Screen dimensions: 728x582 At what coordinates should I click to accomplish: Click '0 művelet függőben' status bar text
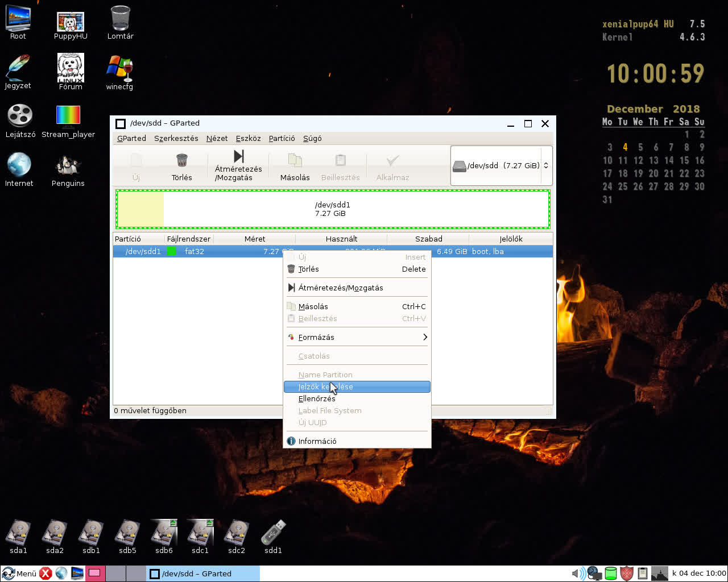tap(150, 410)
